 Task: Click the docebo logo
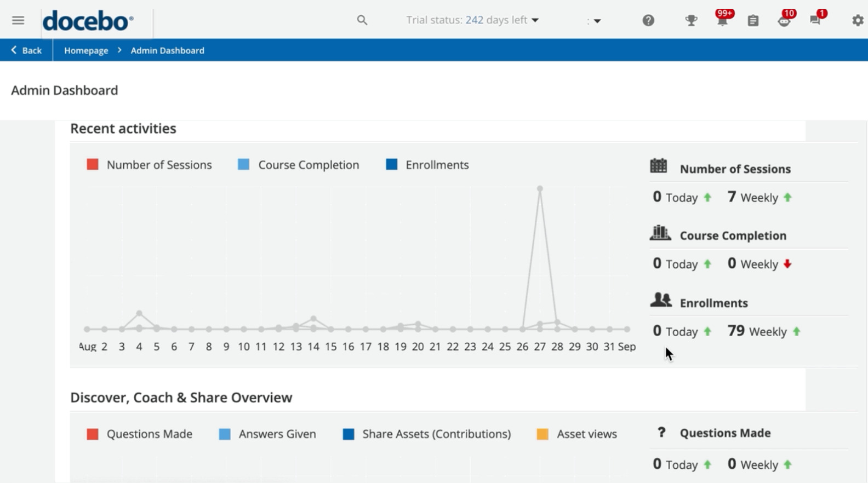pyautogui.click(x=88, y=21)
